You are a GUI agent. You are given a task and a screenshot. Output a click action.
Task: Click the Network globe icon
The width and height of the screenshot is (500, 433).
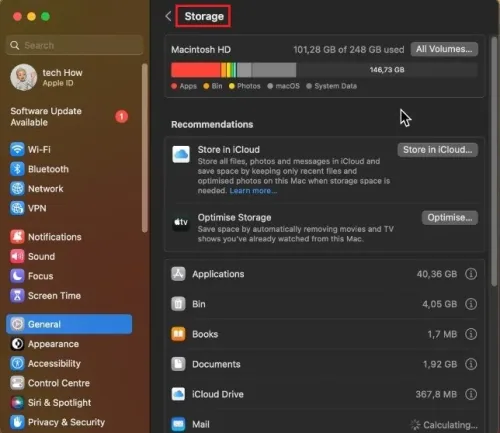(x=17, y=189)
